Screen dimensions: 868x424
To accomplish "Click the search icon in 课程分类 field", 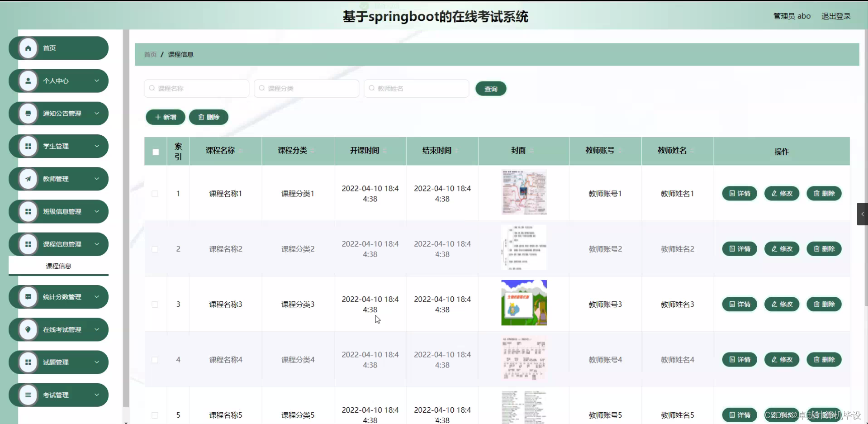I will click(262, 88).
